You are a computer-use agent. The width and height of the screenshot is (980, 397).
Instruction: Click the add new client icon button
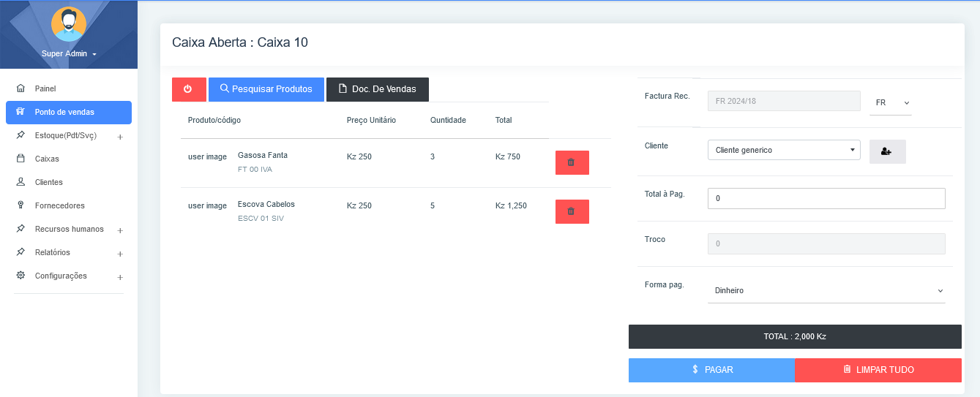[x=887, y=151]
